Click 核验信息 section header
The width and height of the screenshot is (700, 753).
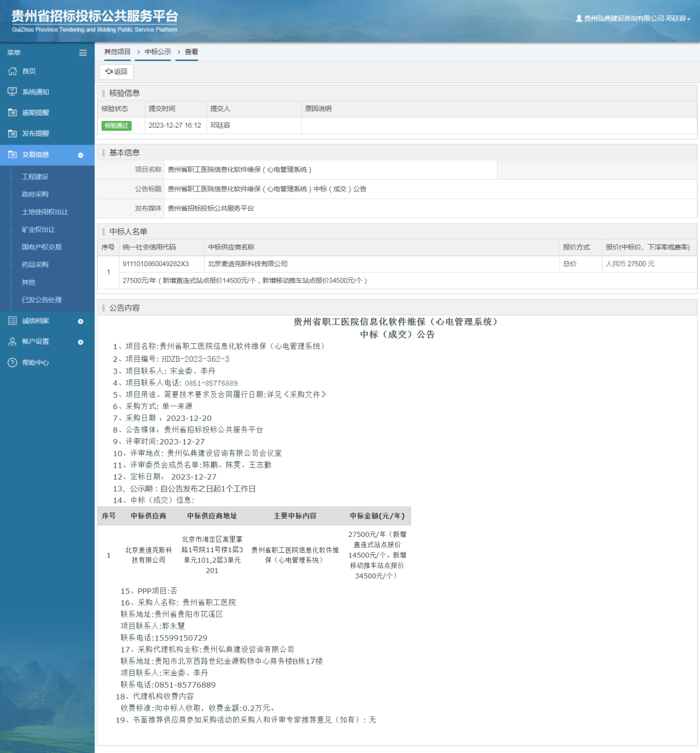pyautogui.click(x=124, y=93)
